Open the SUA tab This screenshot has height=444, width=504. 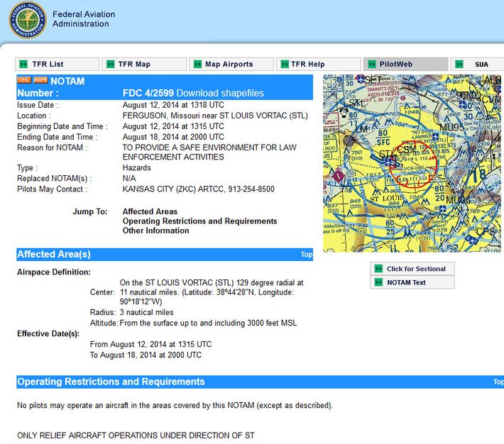(x=477, y=65)
